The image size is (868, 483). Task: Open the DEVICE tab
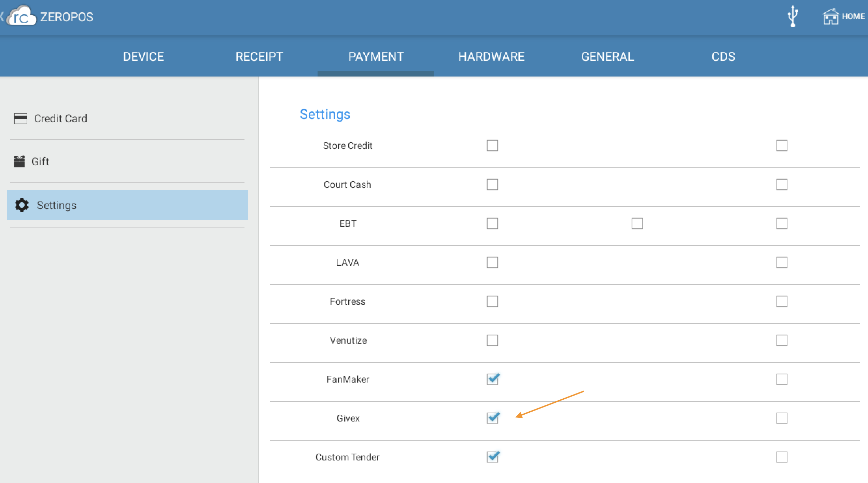coord(143,56)
